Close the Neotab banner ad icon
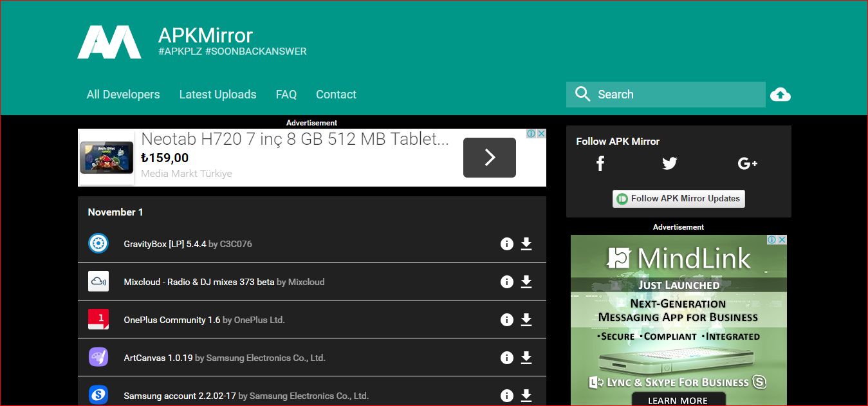868x406 pixels. coord(542,134)
